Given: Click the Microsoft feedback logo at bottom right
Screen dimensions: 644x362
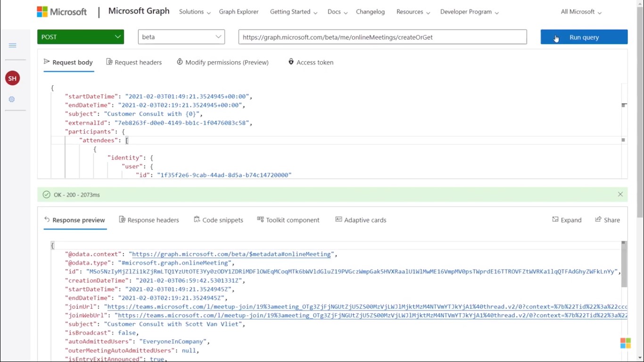Looking at the screenshot, I should point(626,343).
